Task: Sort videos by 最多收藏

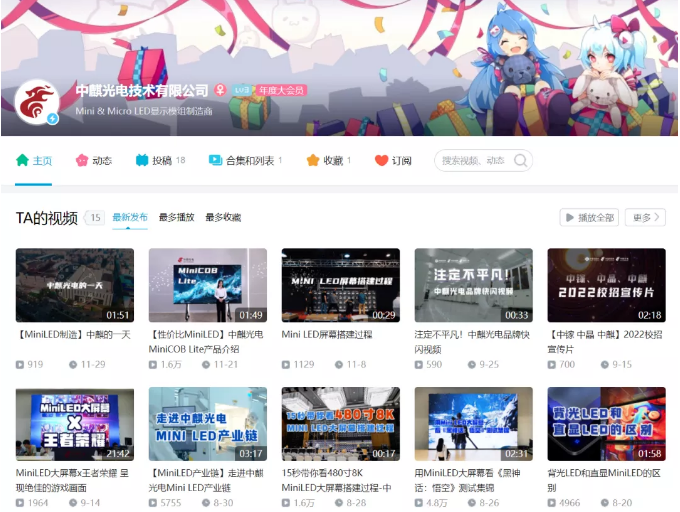Action: tap(223, 217)
